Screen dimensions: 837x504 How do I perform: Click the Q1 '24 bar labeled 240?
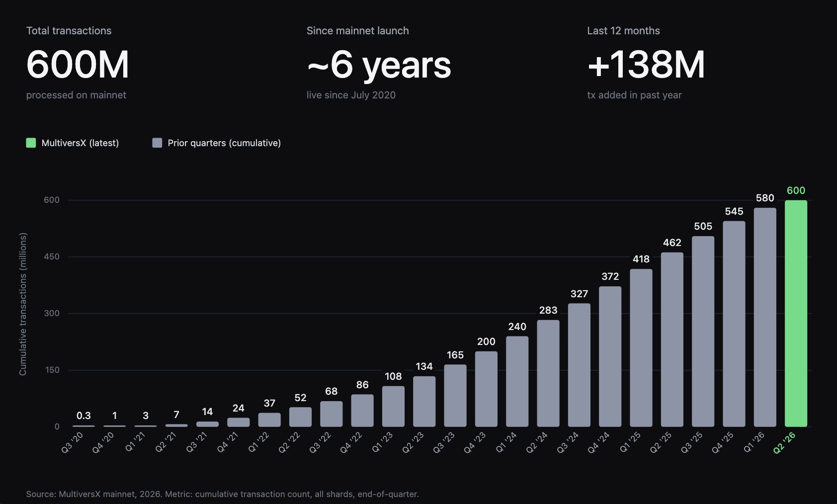[x=517, y=382]
